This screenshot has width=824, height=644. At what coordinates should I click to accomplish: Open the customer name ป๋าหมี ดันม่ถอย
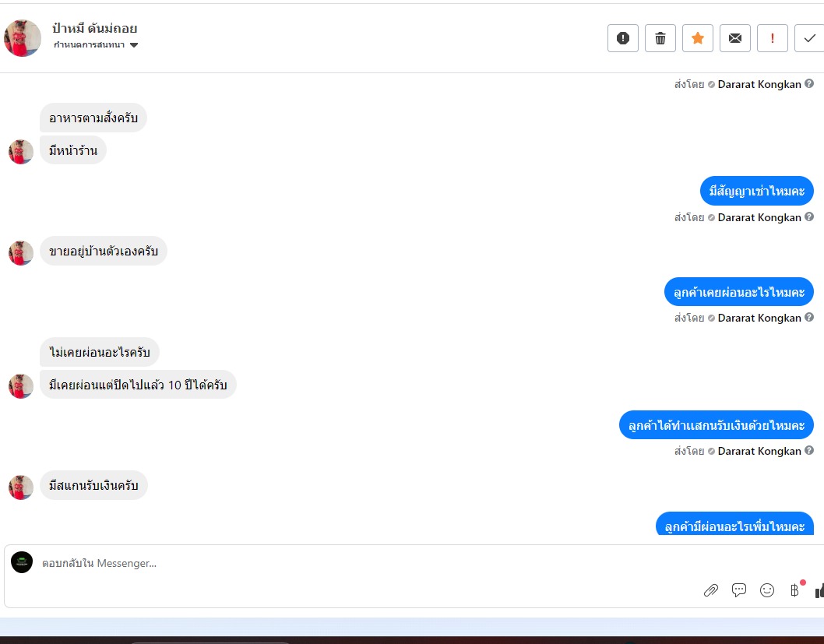click(x=94, y=28)
